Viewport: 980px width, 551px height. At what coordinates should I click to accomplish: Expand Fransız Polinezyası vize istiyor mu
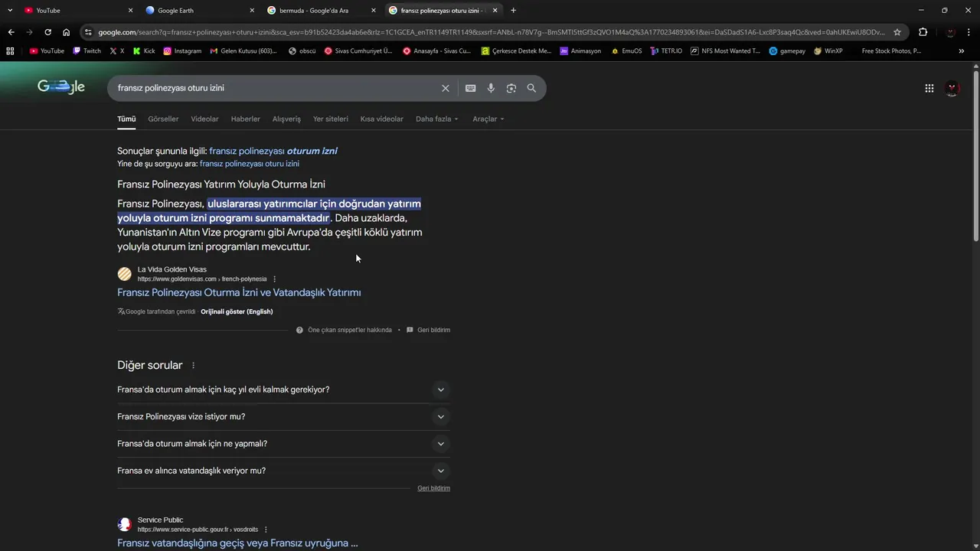tap(283, 416)
